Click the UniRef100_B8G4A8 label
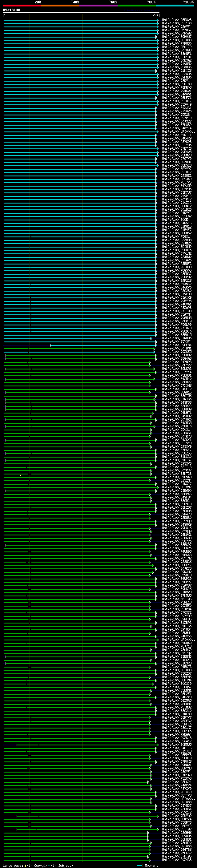This screenshot has width=197, height=868. pyautogui.click(x=176, y=358)
